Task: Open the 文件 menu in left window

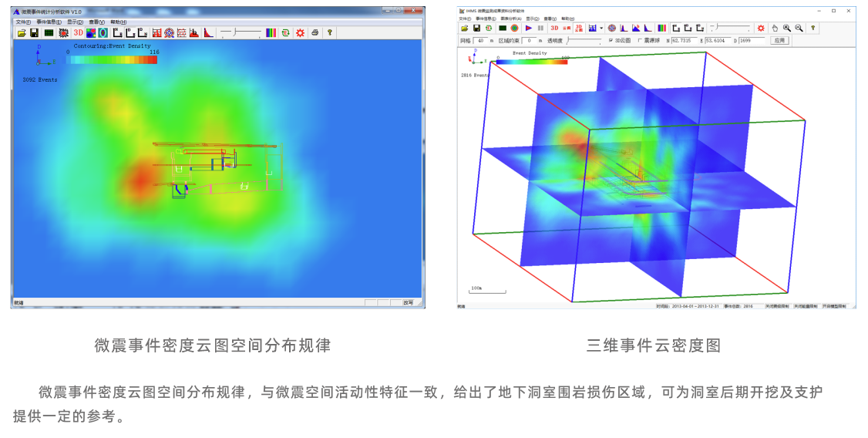Action: click(23, 22)
